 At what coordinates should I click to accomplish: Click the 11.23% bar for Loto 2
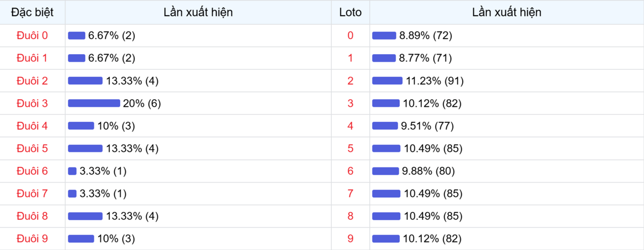[x=387, y=81]
